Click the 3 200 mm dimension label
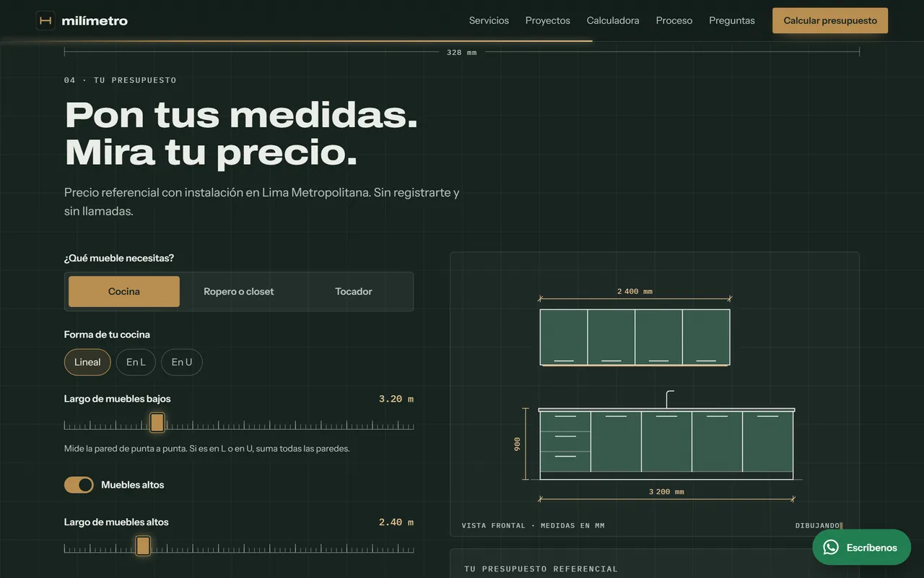Viewport: 924px width, 578px height. [x=666, y=491]
